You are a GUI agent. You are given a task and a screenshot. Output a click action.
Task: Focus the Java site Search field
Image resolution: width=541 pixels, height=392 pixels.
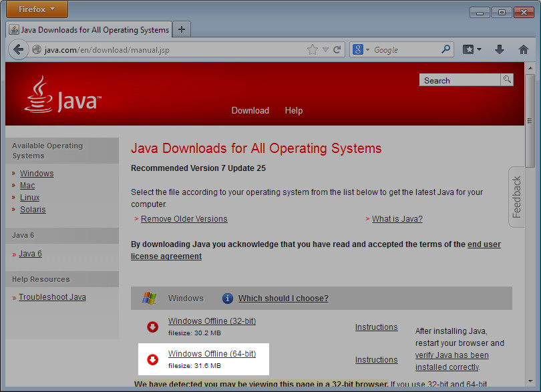coord(460,80)
